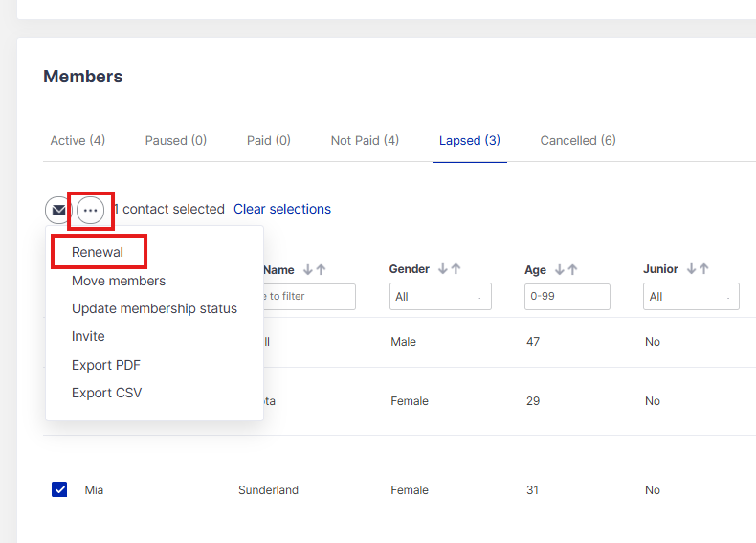Sort Gender column ascending with up arrow

coord(456,270)
